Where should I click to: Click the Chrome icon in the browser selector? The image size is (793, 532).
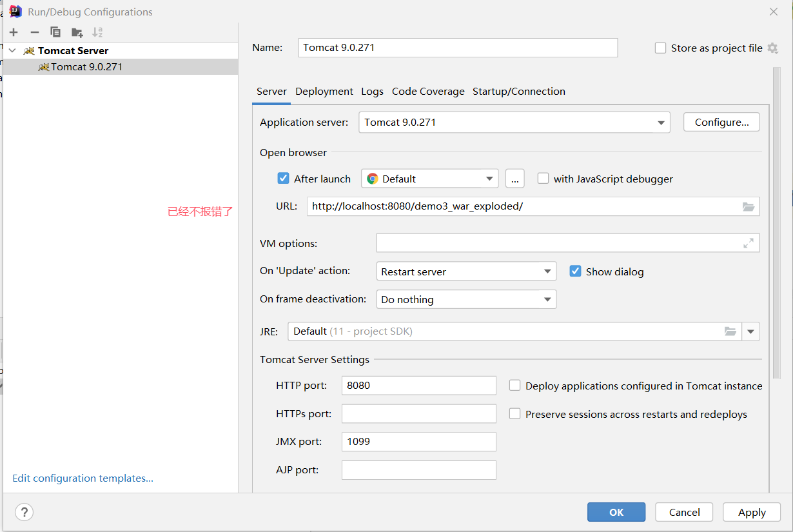372,179
